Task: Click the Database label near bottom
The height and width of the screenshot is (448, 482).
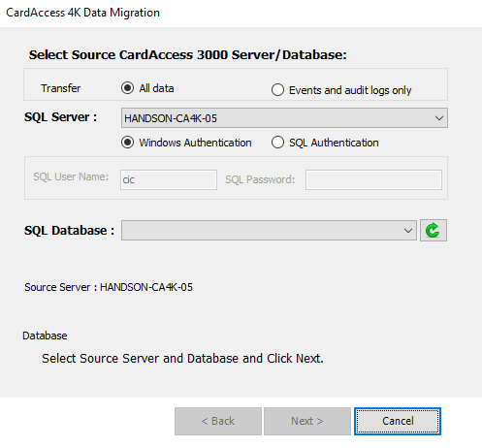Action: (x=45, y=336)
